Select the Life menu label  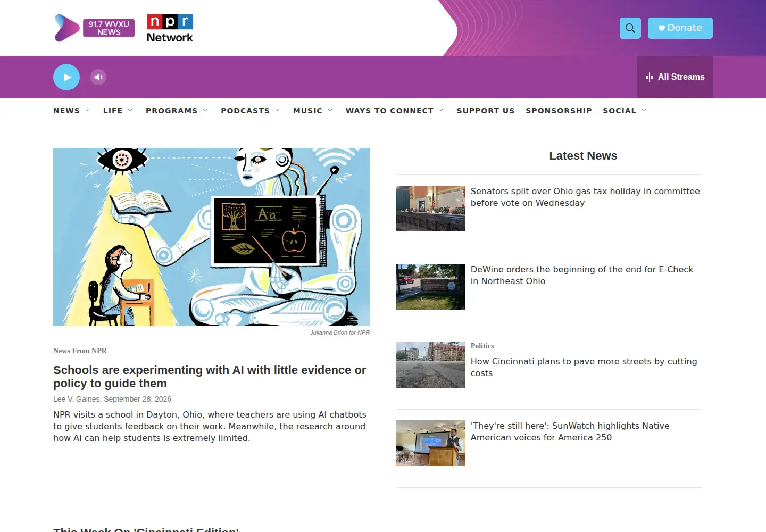pos(113,111)
